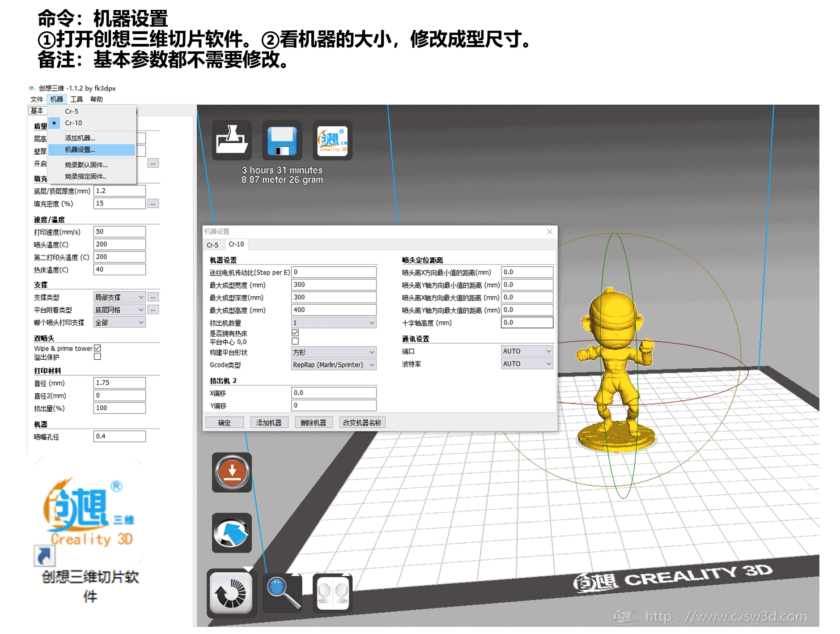Toggle the 是否拥有热床 checkbox
Screen dimensions: 840x634
tap(295, 333)
